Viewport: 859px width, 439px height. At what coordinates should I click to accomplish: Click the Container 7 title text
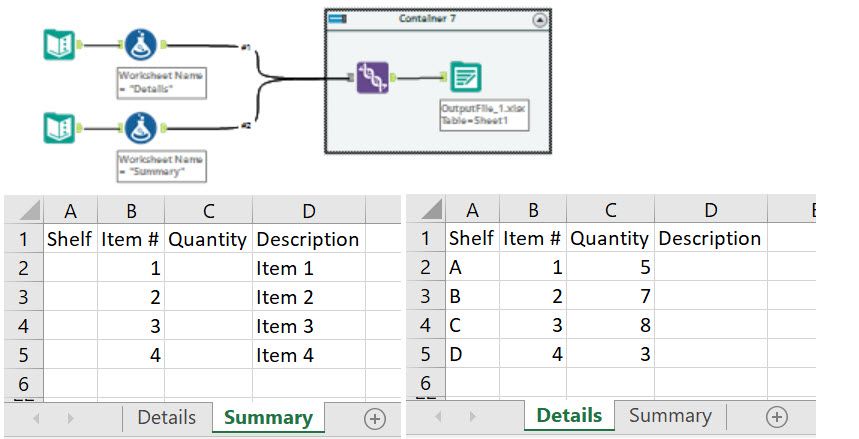click(x=432, y=19)
